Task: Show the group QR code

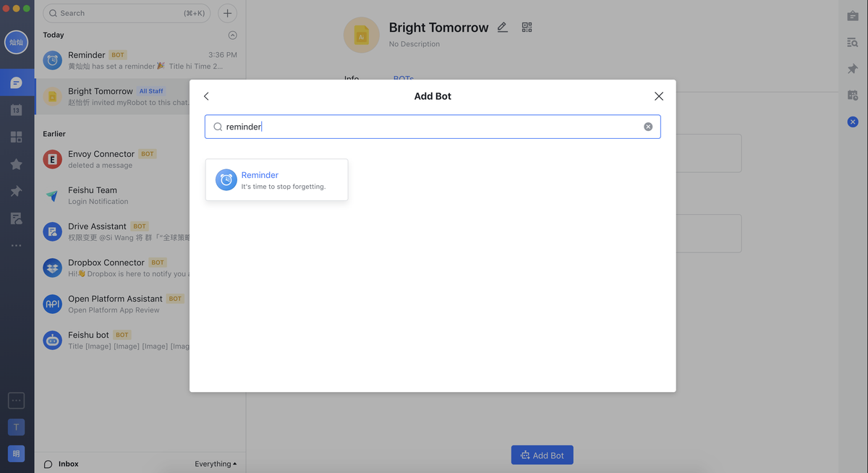Action: tap(527, 27)
